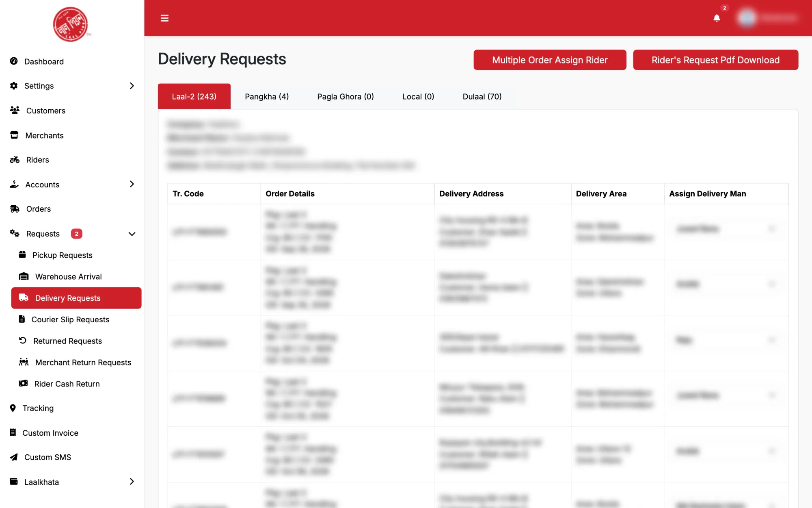The height and width of the screenshot is (508, 812).
Task: Expand the Laalkhata submenu chevron
Action: 132,482
